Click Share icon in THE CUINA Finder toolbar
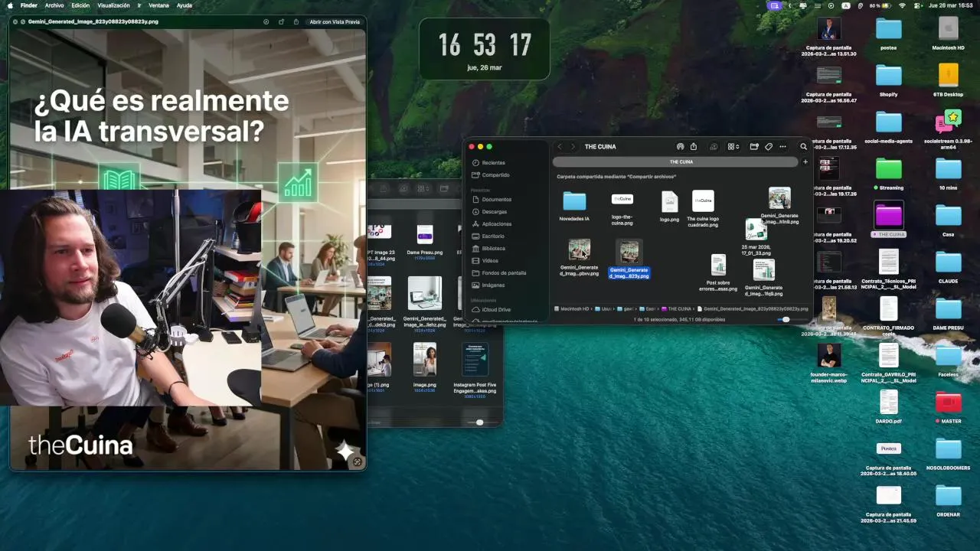 694,146
